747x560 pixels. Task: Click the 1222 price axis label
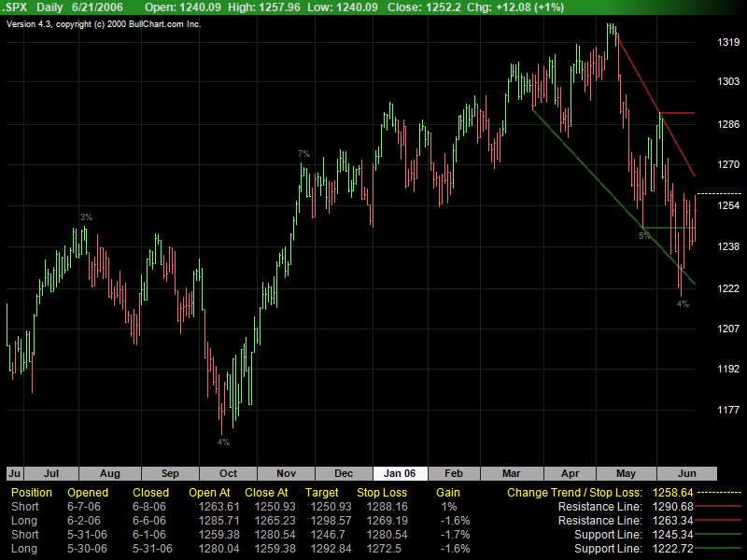[728, 288]
